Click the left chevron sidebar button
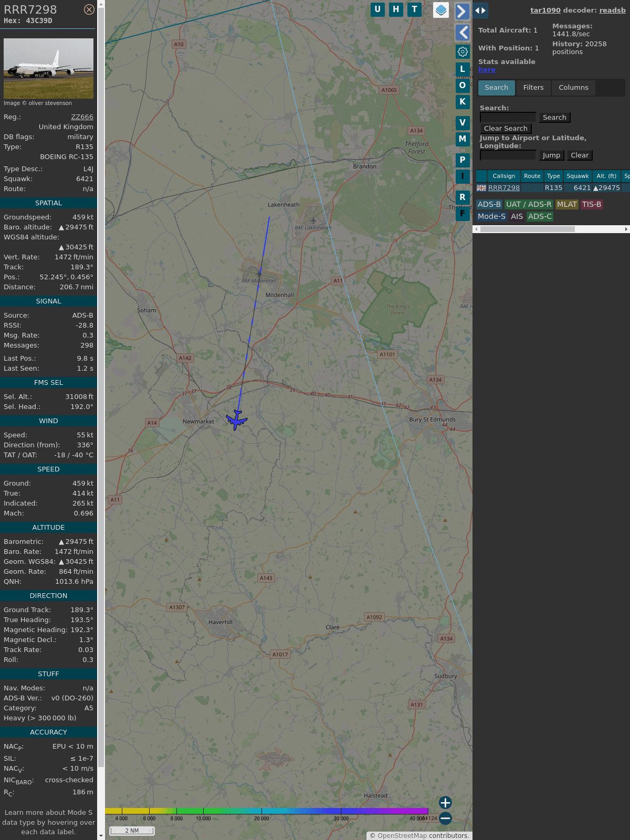Viewport: 630px width, 840px height. (463, 33)
